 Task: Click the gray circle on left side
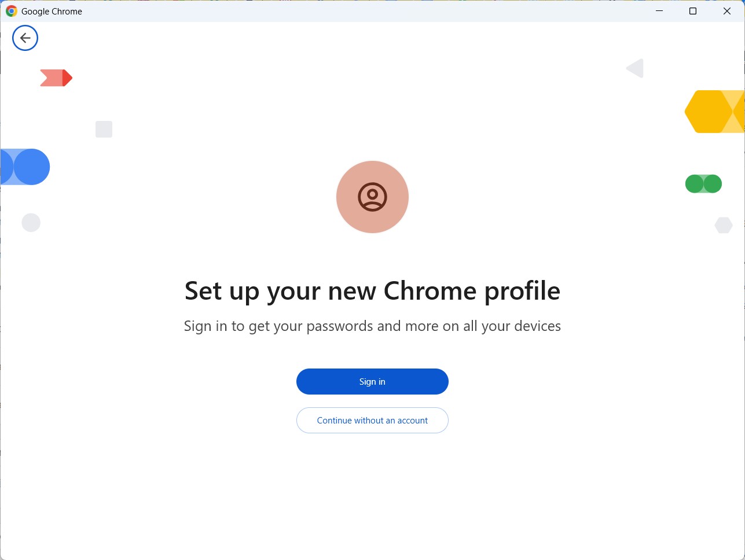31,223
